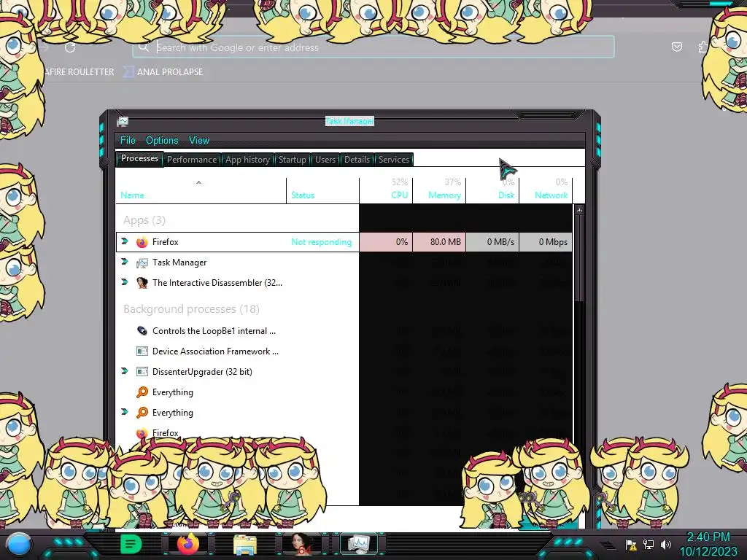Click the DissenterUpgrader process icon

(x=142, y=372)
